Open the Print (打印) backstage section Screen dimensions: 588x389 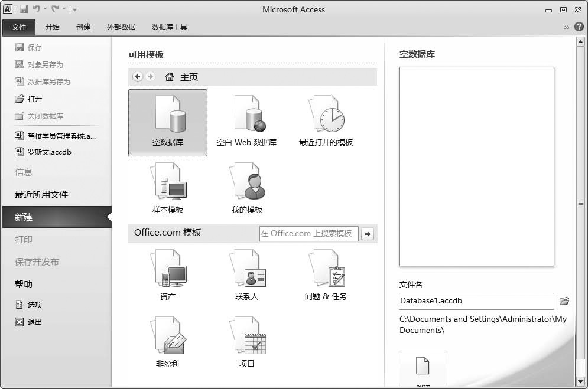coord(24,240)
